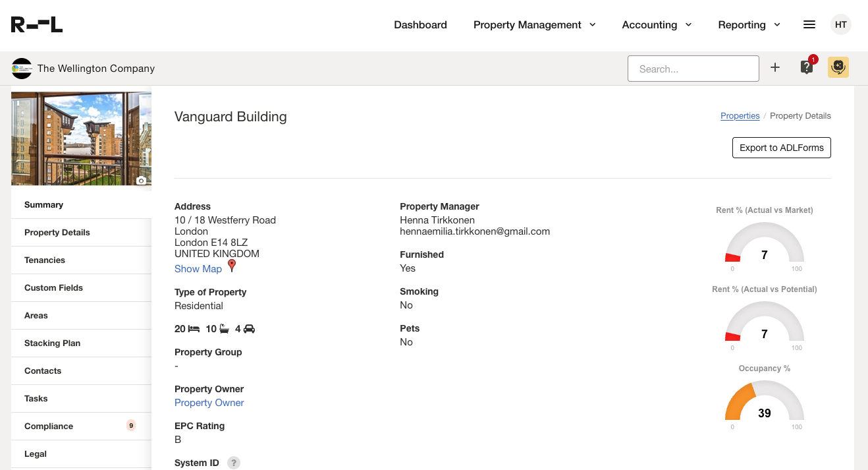This screenshot has height=470, width=868.
Task: Follow the Properties breadcrumb link
Action: coord(740,116)
